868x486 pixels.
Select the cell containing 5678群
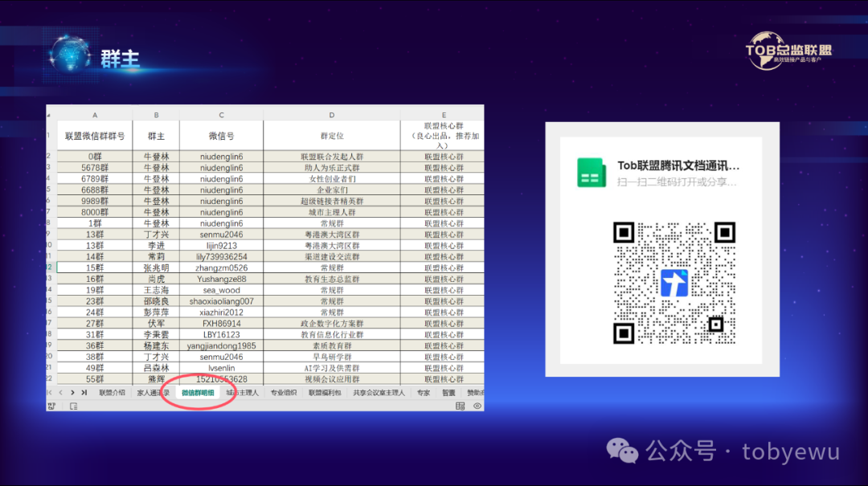[x=95, y=168]
